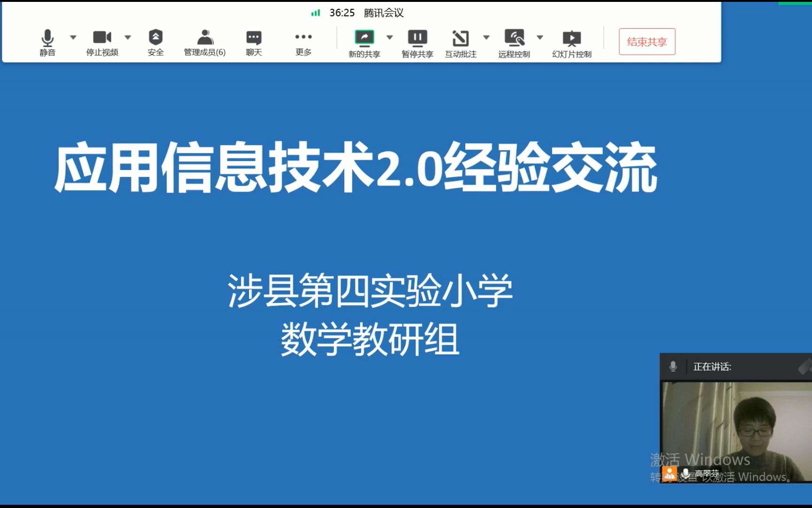The width and height of the screenshot is (812, 508).
Task: Click the 结束共享 end sharing button
Action: 647,42
